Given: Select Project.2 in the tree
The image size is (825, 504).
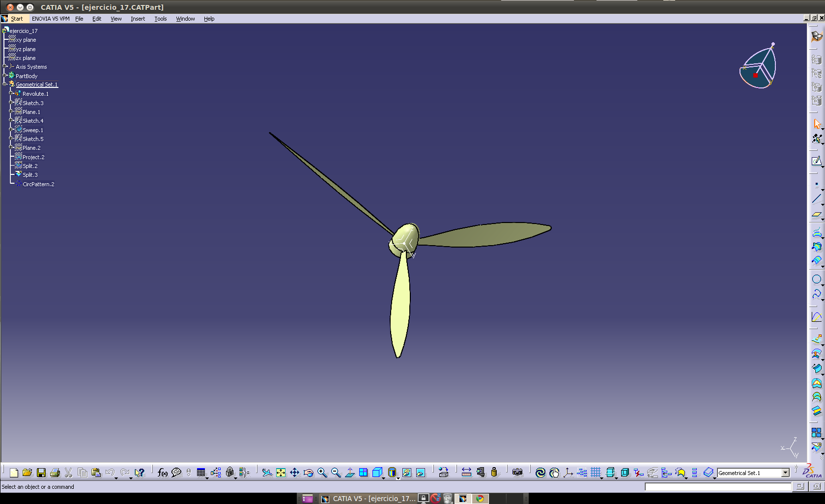Looking at the screenshot, I should pyautogui.click(x=33, y=157).
